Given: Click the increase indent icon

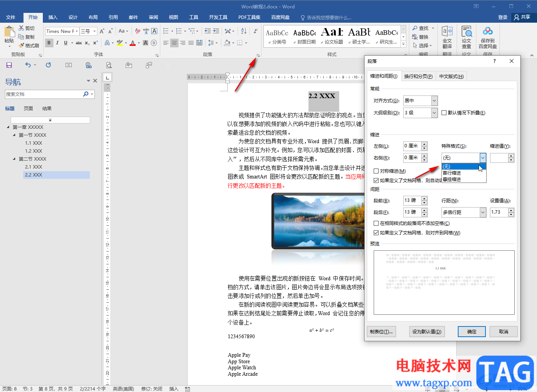Looking at the screenshot, I should (216, 31).
